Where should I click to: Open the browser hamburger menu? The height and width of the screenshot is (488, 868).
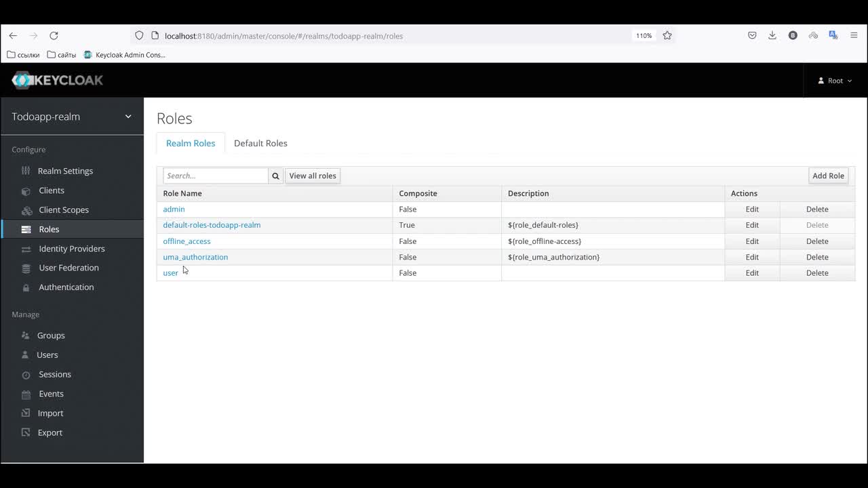tap(854, 35)
